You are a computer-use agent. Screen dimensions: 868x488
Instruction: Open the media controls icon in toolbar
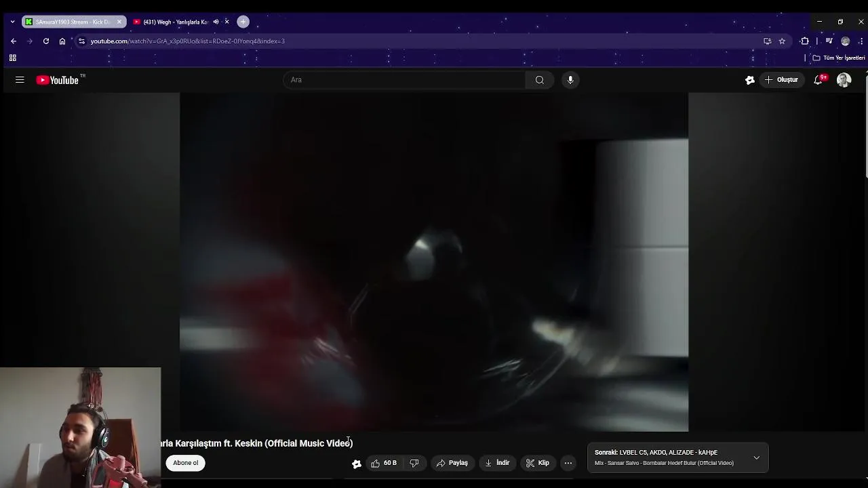(829, 41)
